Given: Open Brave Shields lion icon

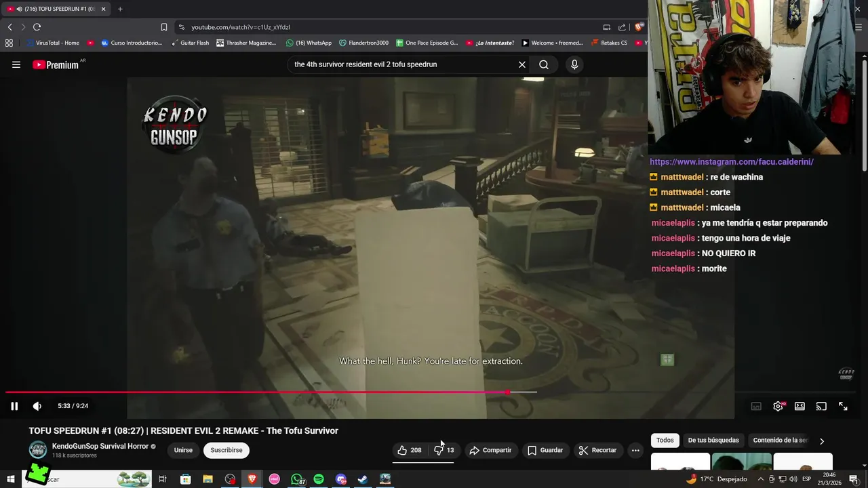Looking at the screenshot, I should (x=638, y=27).
